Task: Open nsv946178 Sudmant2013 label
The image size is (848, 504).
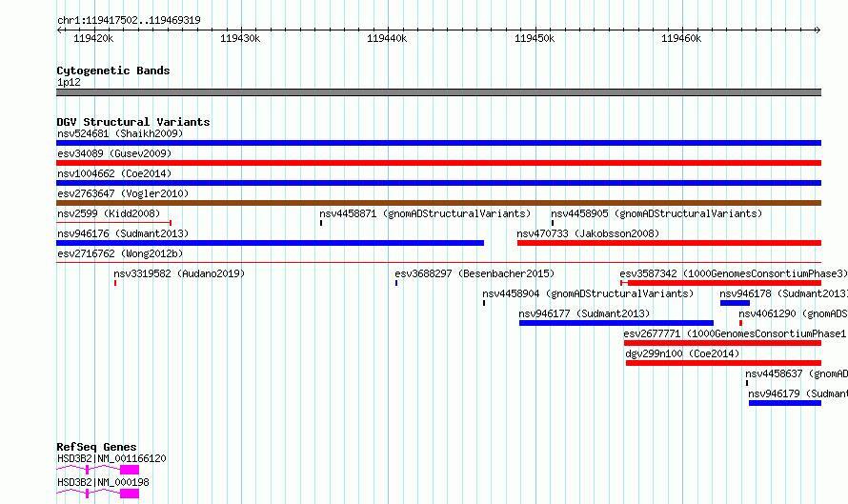Action: 783,293
